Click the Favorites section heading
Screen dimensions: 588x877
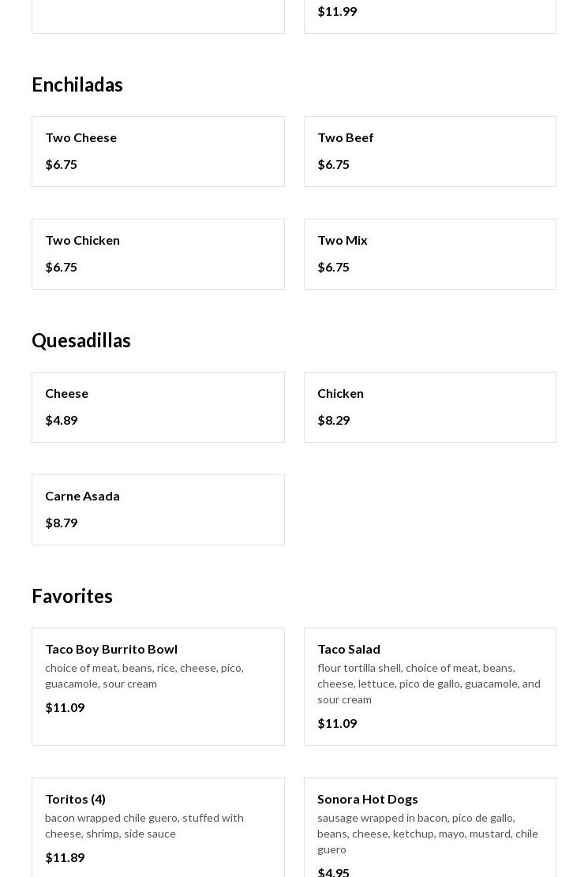(72, 596)
